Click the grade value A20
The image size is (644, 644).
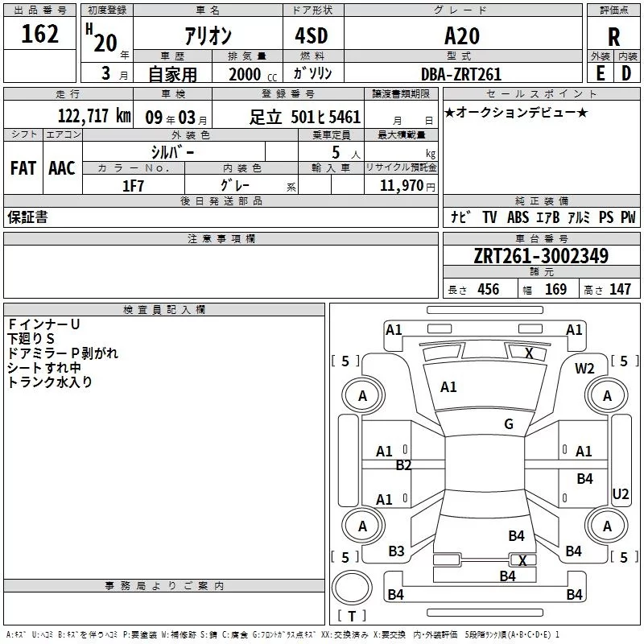click(x=462, y=35)
